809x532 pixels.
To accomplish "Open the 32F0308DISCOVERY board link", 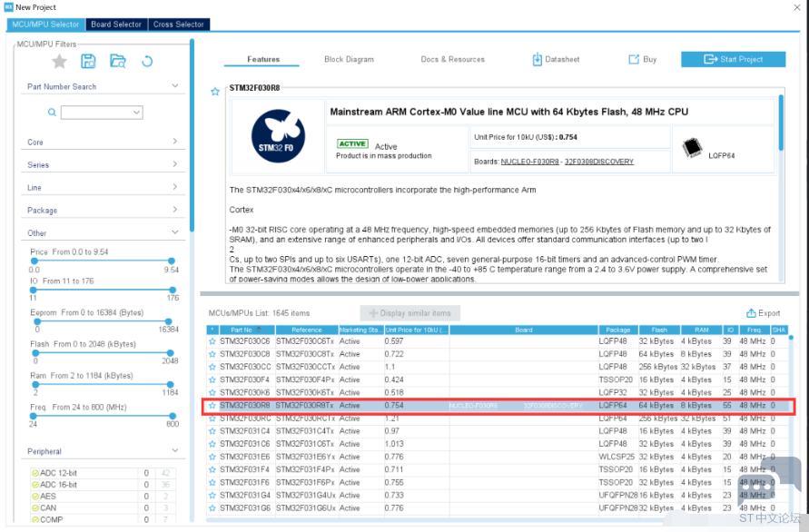I will click(x=599, y=162).
